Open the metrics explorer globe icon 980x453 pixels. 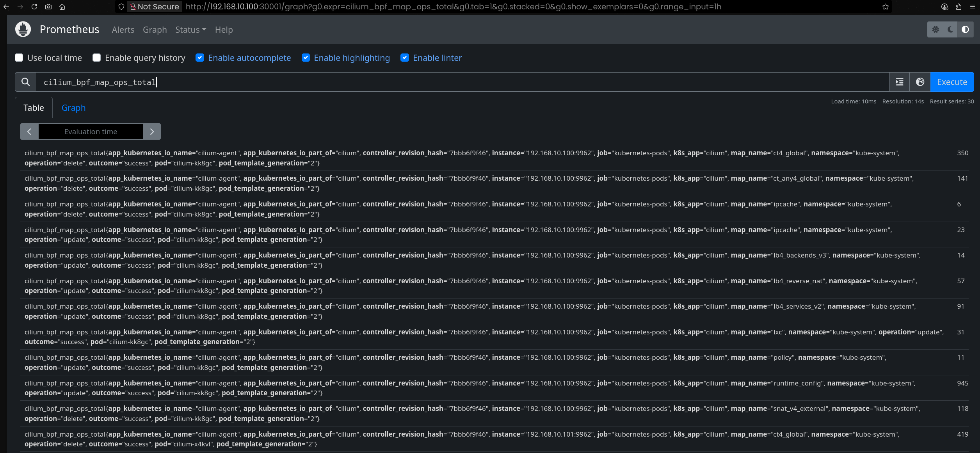coord(920,82)
